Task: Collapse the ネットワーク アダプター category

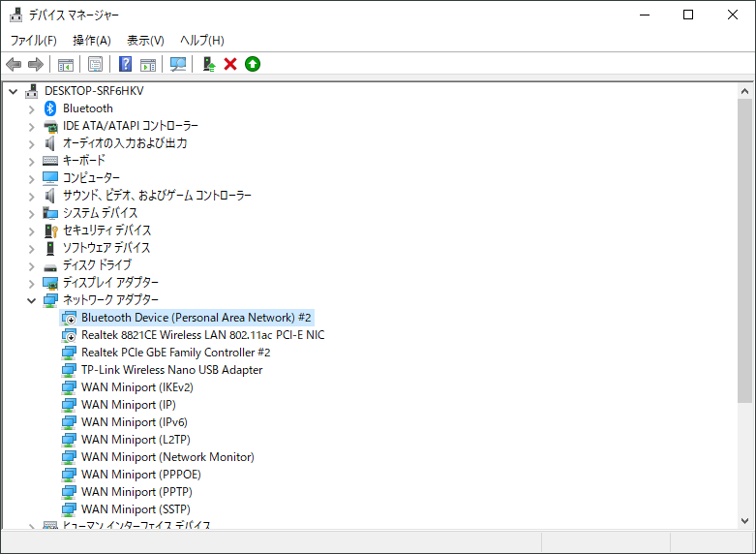Action: tap(31, 300)
